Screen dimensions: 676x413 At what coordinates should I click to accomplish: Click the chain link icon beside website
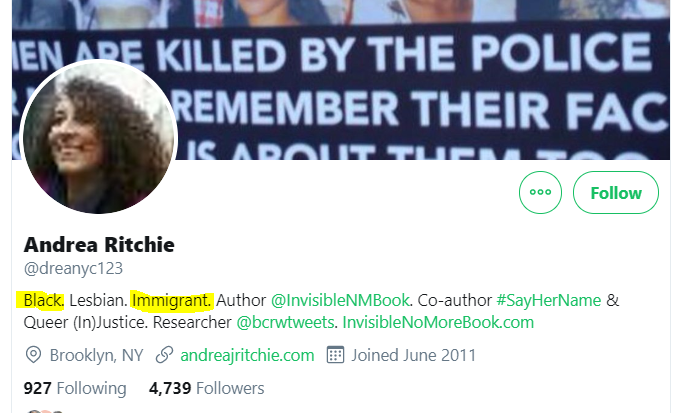pos(164,355)
